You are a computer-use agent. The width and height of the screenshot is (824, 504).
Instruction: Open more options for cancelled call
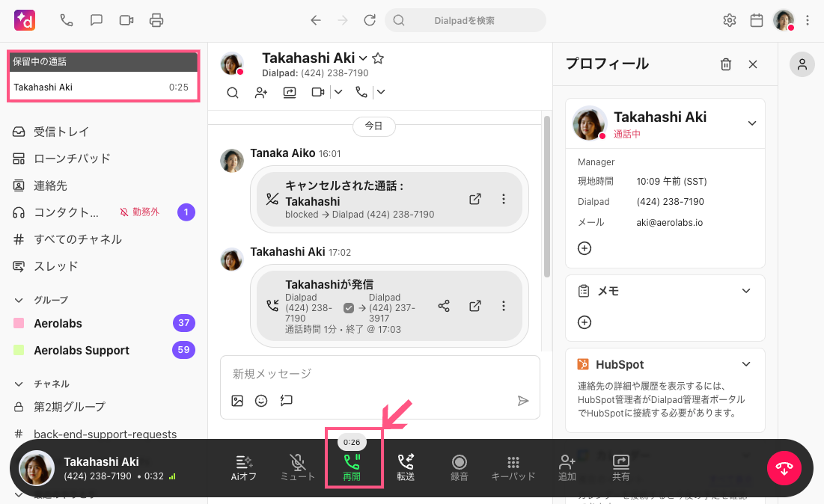pos(504,199)
